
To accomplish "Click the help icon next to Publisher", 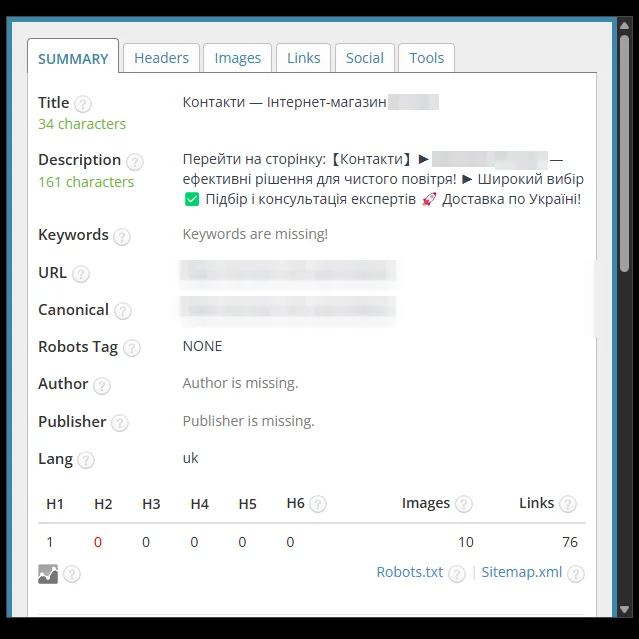I will (120, 423).
